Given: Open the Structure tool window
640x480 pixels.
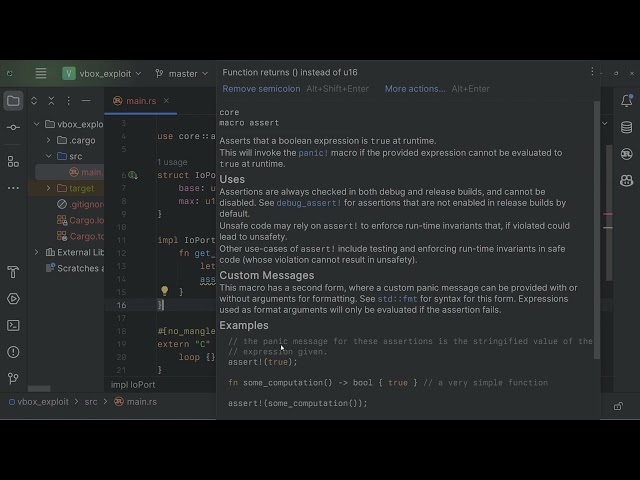Looking at the screenshot, I should [x=13, y=162].
